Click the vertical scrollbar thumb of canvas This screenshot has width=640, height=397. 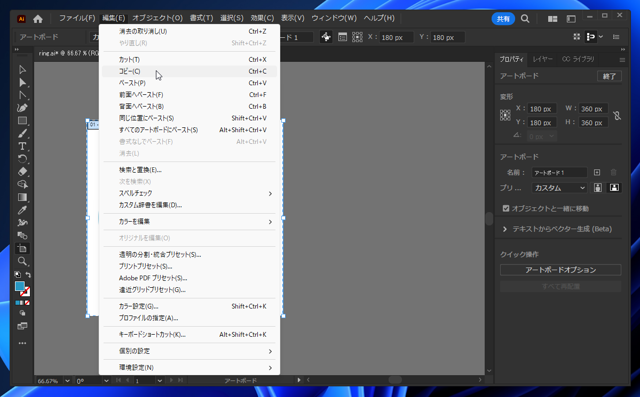(489, 219)
